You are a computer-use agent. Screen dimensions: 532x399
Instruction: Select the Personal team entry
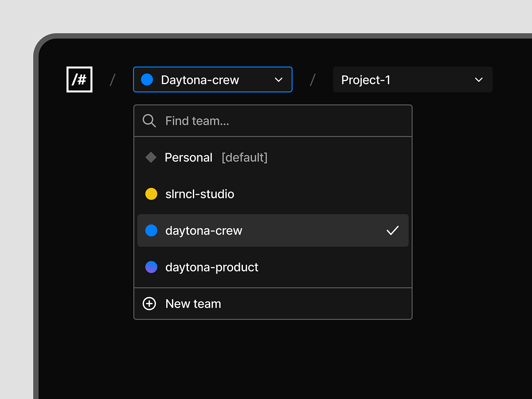(x=189, y=157)
